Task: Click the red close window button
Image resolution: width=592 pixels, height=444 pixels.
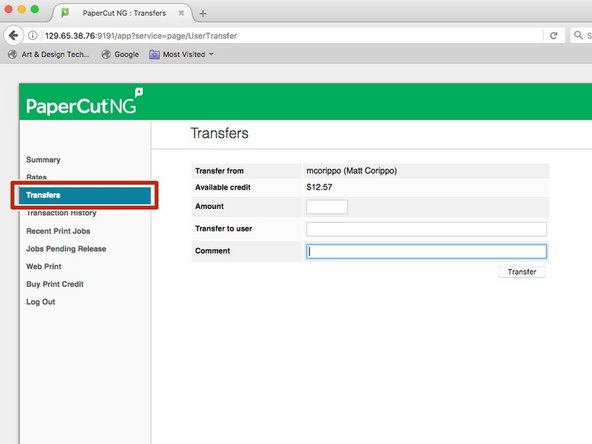Action: pyautogui.click(x=8, y=9)
